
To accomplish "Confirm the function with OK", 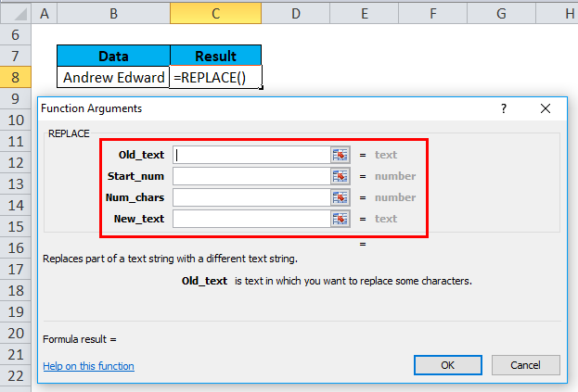I will click(448, 365).
